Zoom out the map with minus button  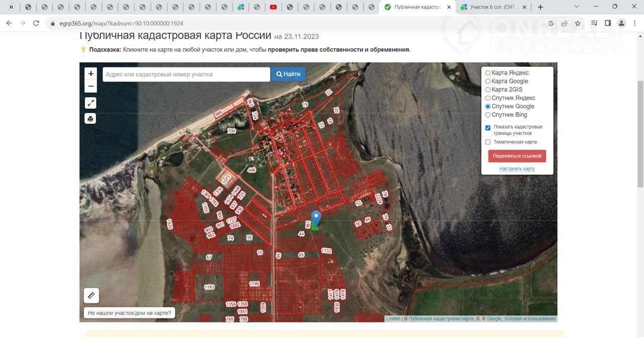click(91, 87)
